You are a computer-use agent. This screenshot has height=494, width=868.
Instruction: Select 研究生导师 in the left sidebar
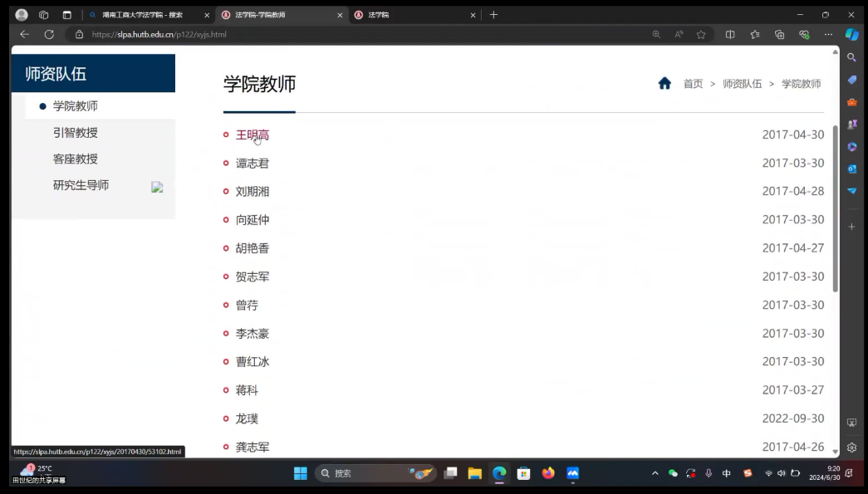(x=81, y=185)
